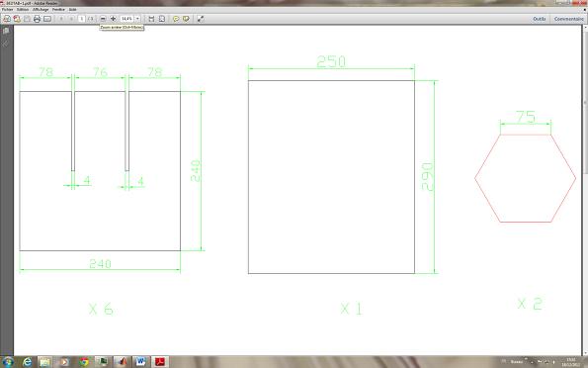Open the zoom percentage dropdown arrow
Screen dimensions: 588x368
[x=137, y=19]
